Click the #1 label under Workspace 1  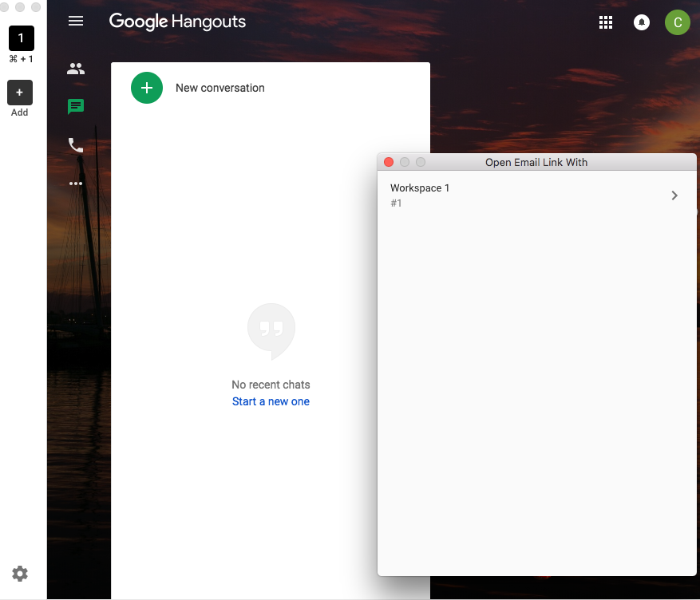click(x=396, y=203)
